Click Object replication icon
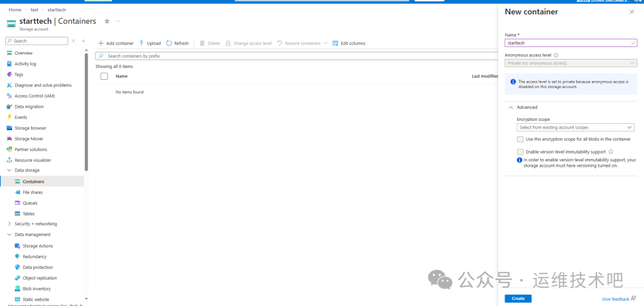The width and height of the screenshot is (644, 306). pyautogui.click(x=18, y=277)
